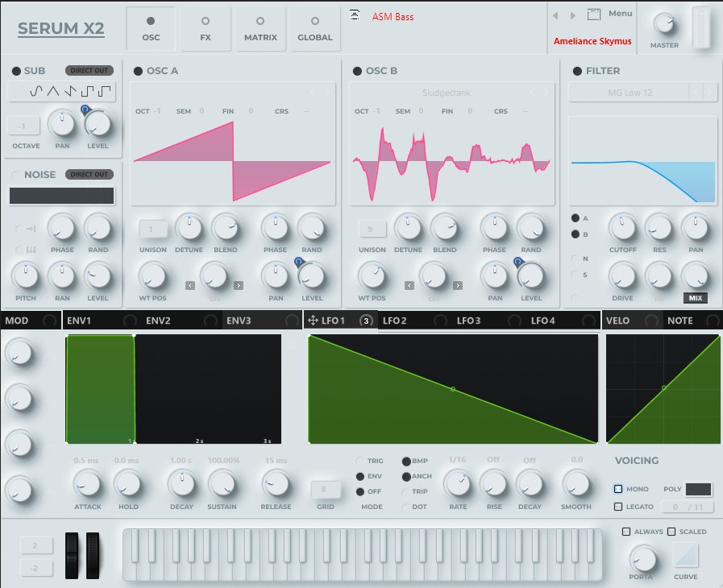Image resolution: width=723 pixels, height=588 pixels.
Task: Click the OSC B level modulation indicator
Action: pyautogui.click(x=517, y=263)
